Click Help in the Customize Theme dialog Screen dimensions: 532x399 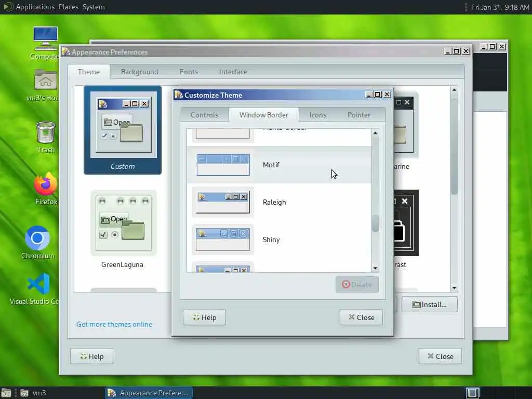click(x=204, y=317)
